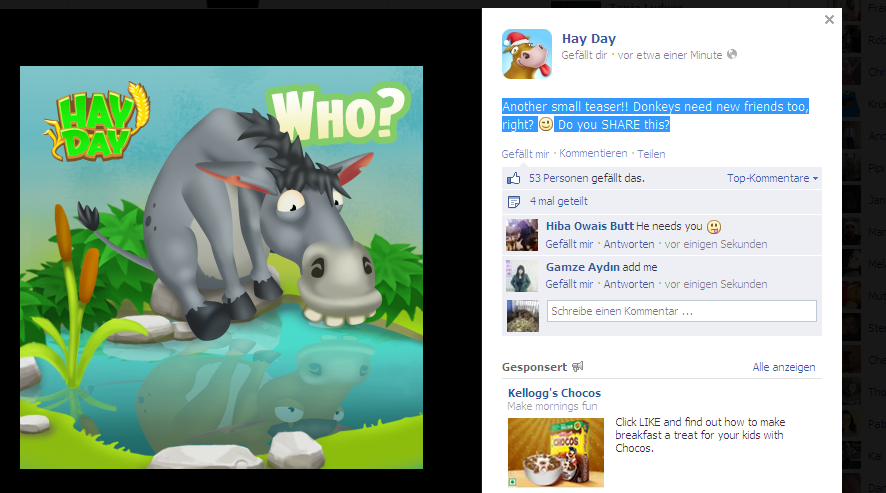Like the post via 'Gefällt mir' under post text
Image resolution: width=886 pixels, height=493 pixels.
click(x=525, y=154)
